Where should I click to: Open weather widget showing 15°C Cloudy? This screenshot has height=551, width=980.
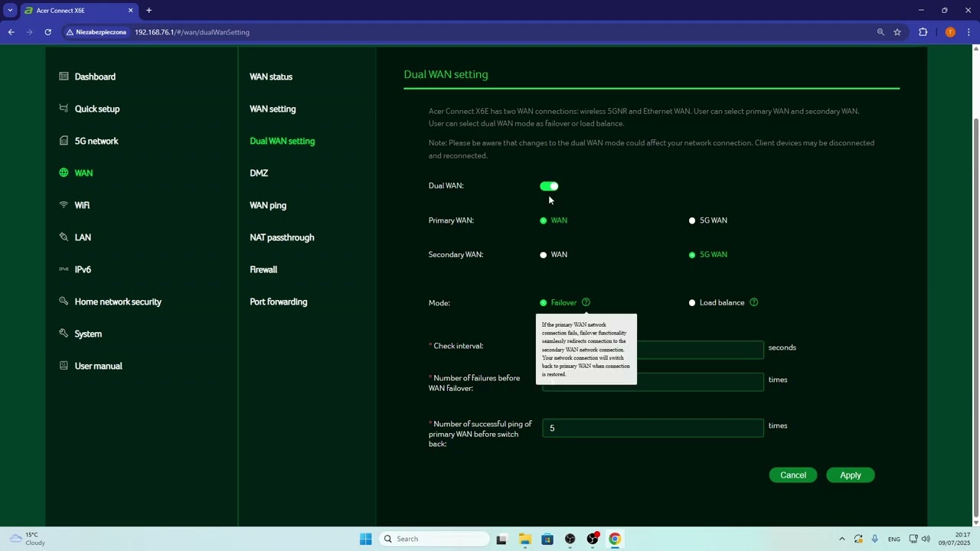27,539
